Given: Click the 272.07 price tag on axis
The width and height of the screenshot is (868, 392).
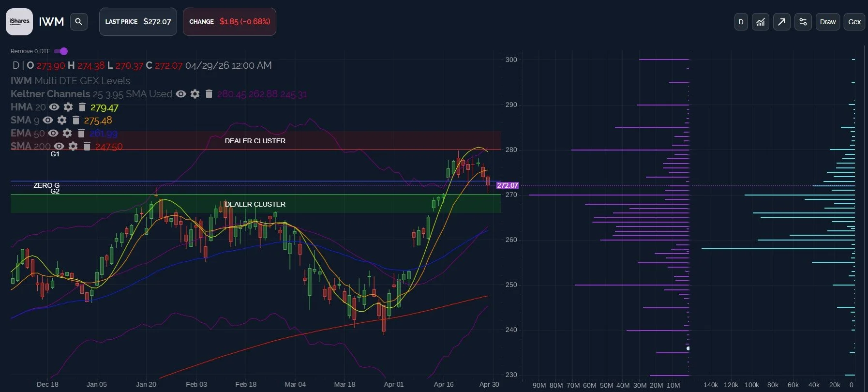Looking at the screenshot, I should 508,185.
